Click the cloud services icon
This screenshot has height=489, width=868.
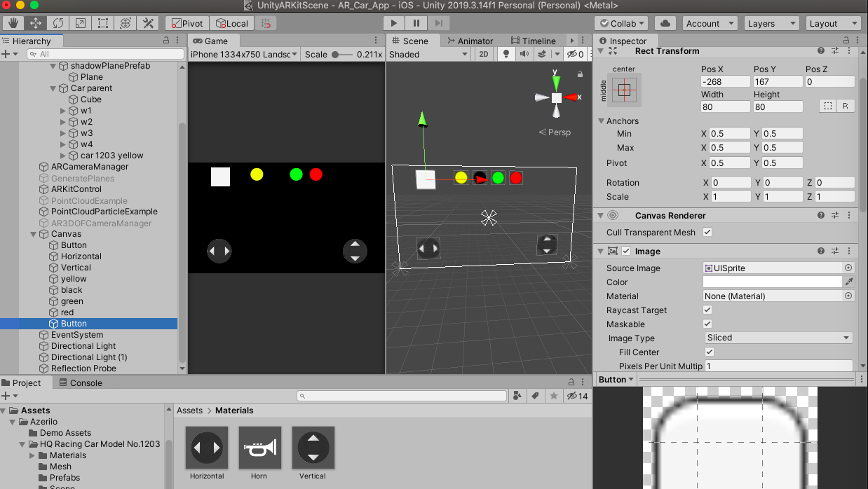[665, 23]
